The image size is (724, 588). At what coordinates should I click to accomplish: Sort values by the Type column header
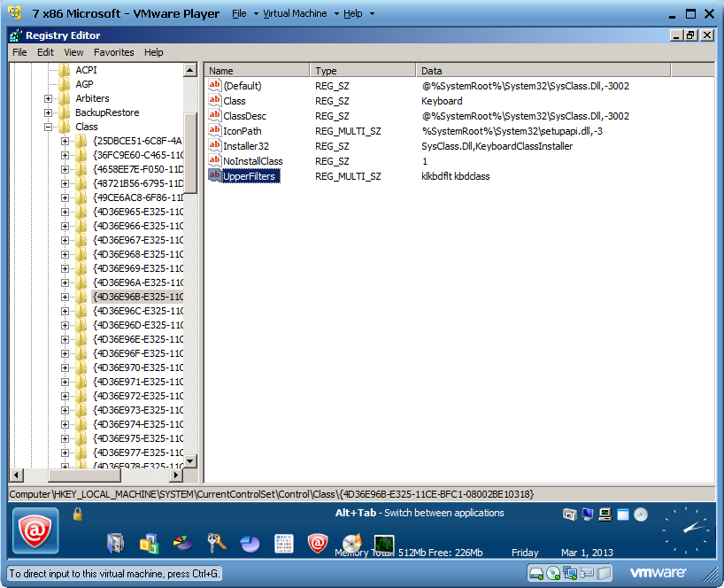(363, 71)
